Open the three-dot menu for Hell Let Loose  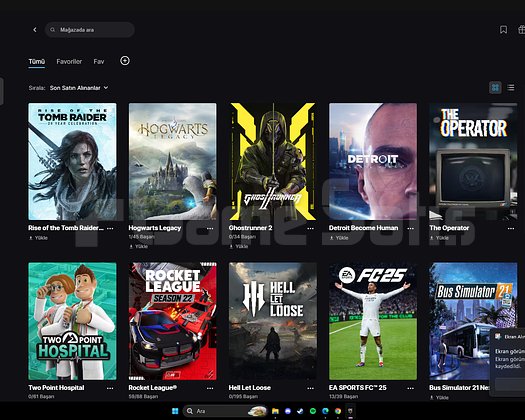coord(310,388)
